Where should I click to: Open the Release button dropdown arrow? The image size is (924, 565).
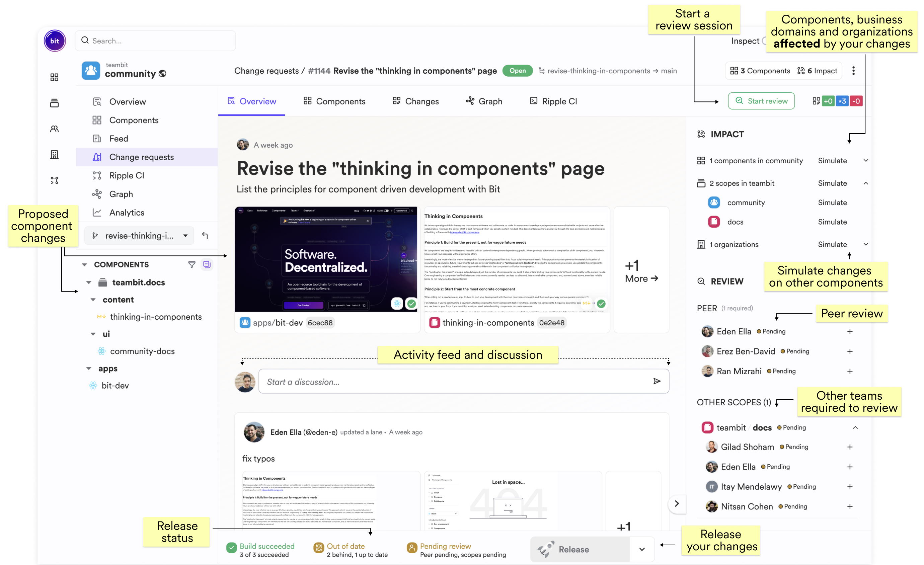coord(642,549)
